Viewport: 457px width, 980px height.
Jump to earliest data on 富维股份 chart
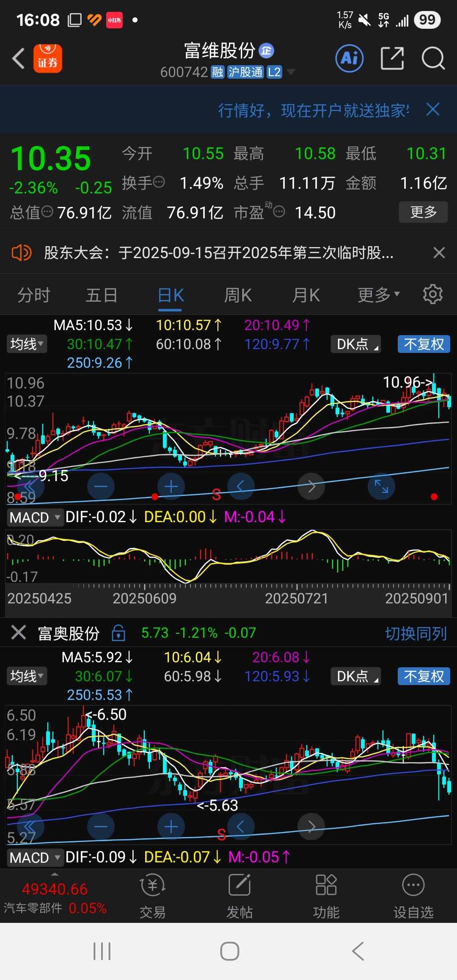click(30, 487)
